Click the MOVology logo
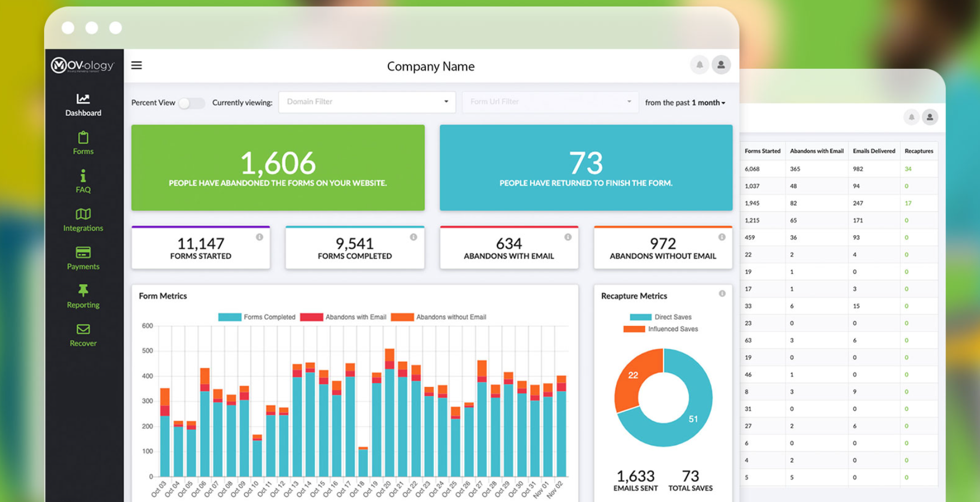 (83, 65)
